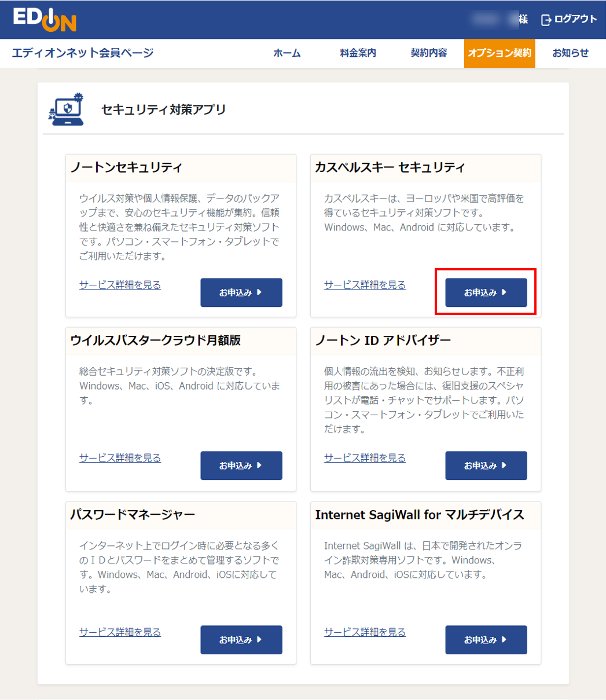
Task: Click the ノートン ID アドバイザー description text
Action: point(425,400)
